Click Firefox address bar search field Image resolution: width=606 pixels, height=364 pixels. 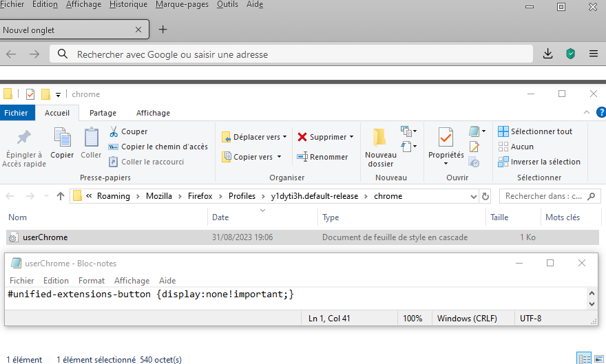291,54
